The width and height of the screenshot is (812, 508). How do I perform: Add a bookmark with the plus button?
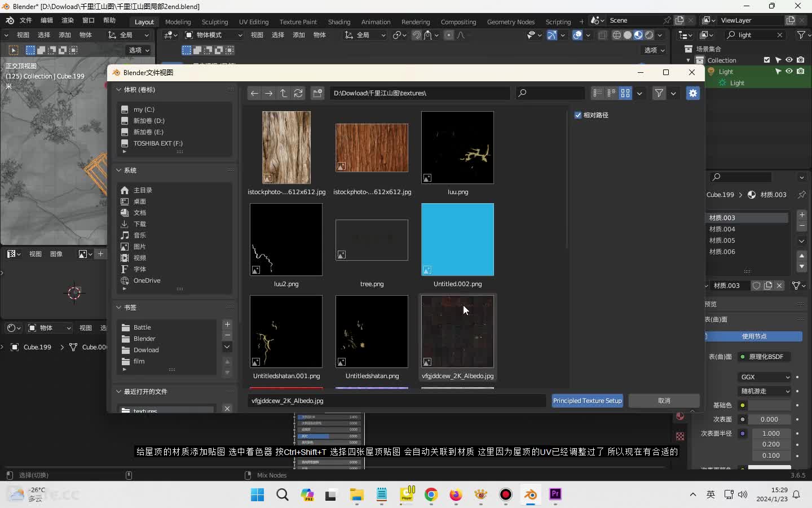[227, 325]
